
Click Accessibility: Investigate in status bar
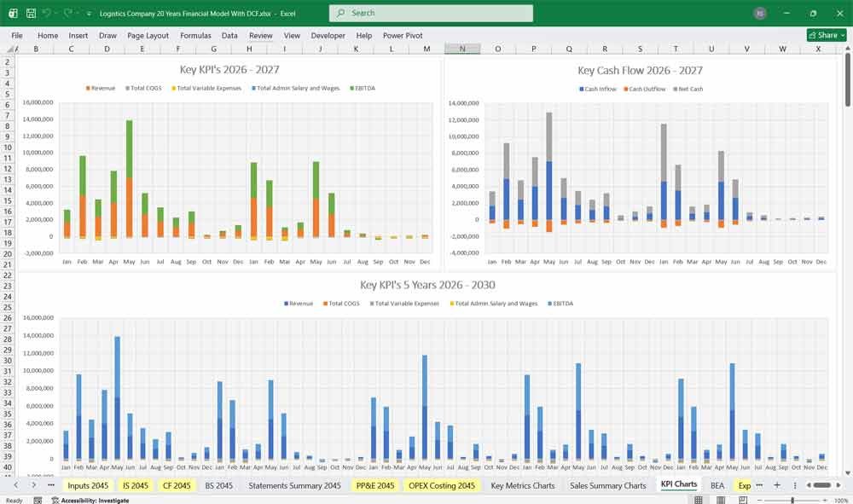90,501
